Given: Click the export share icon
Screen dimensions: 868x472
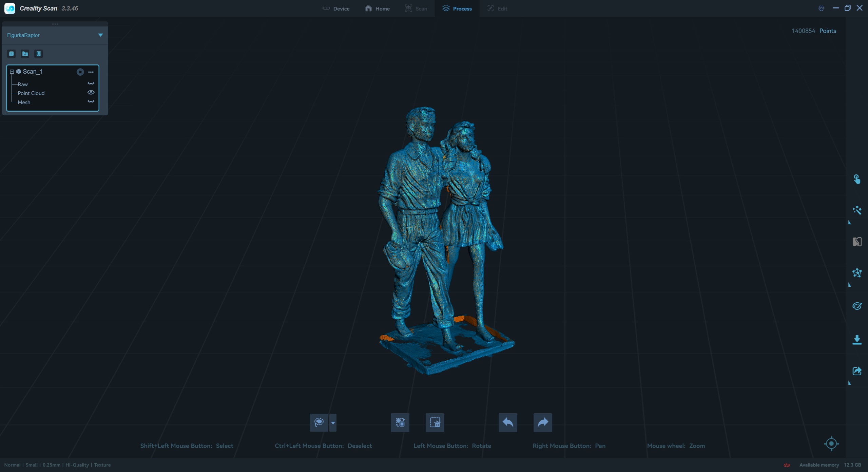Looking at the screenshot, I should (x=857, y=371).
